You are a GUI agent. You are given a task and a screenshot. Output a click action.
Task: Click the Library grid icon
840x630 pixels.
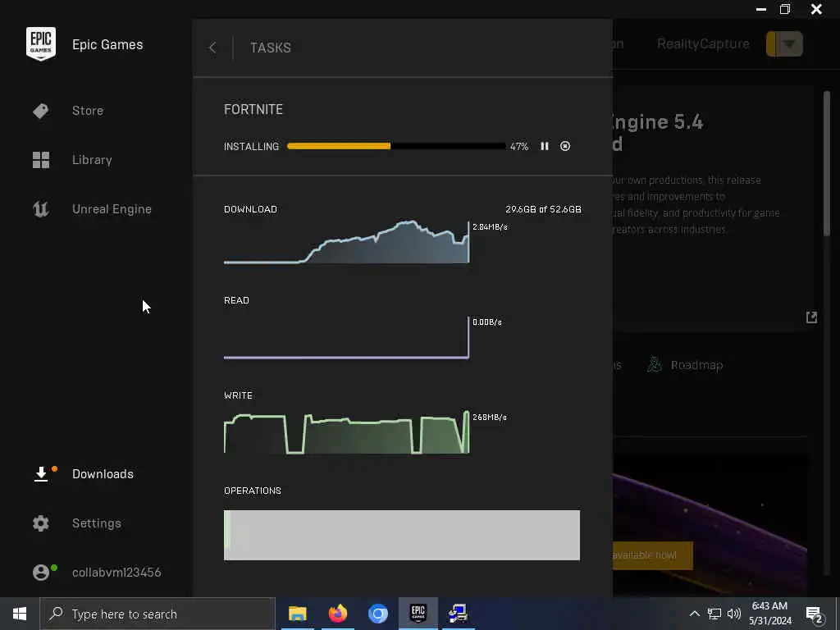click(x=41, y=160)
